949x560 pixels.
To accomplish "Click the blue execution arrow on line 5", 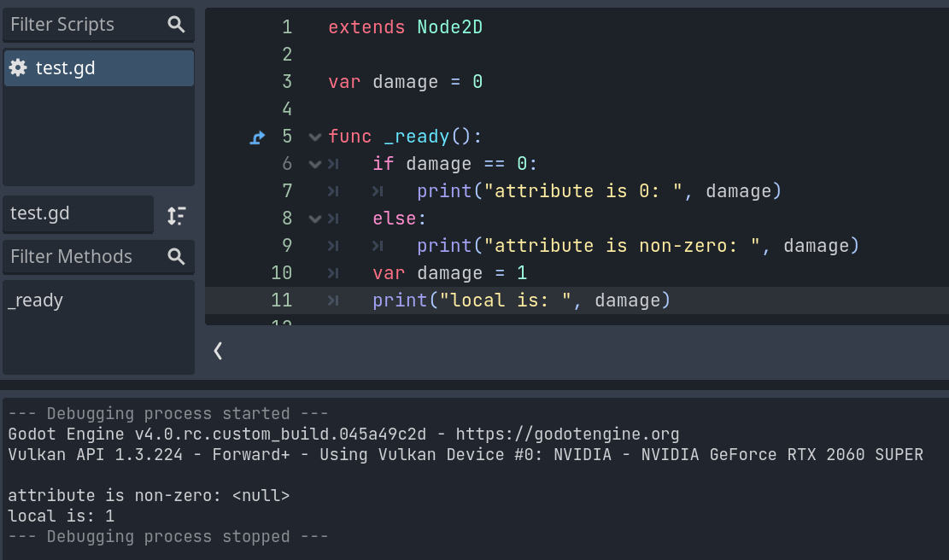I will (257, 137).
